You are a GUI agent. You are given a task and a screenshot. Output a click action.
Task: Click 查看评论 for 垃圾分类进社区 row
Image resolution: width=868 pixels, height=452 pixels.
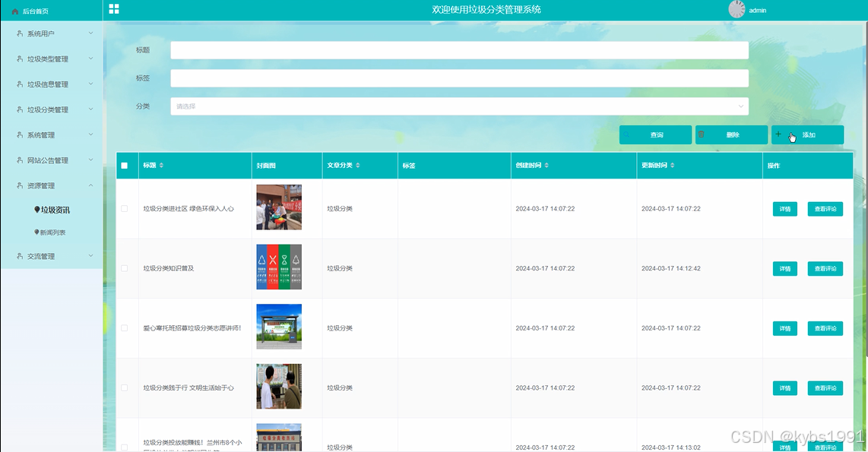coord(825,209)
